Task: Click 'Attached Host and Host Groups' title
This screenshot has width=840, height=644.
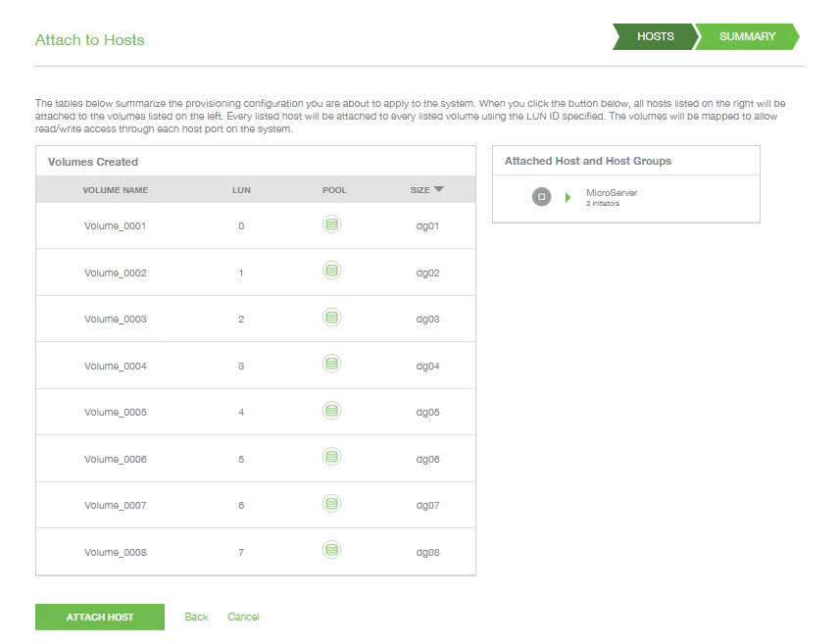Action: point(588,161)
